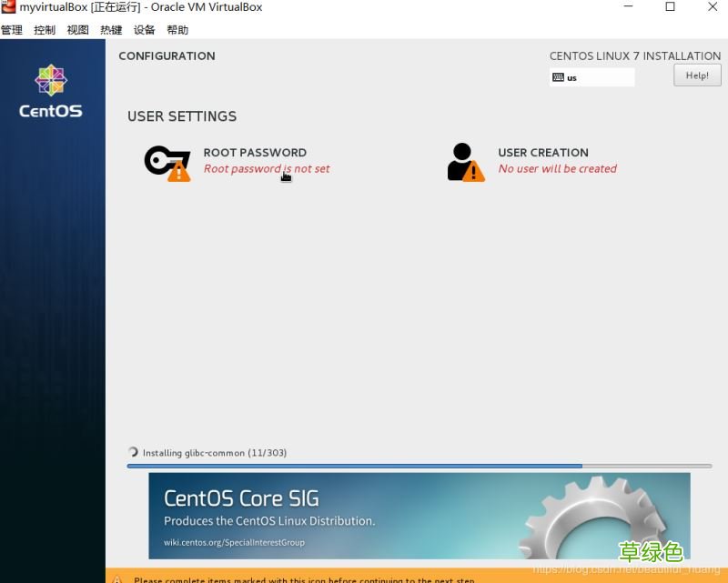Open the 设备 menu in VirtualBox
728x583 pixels.
[144, 29]
